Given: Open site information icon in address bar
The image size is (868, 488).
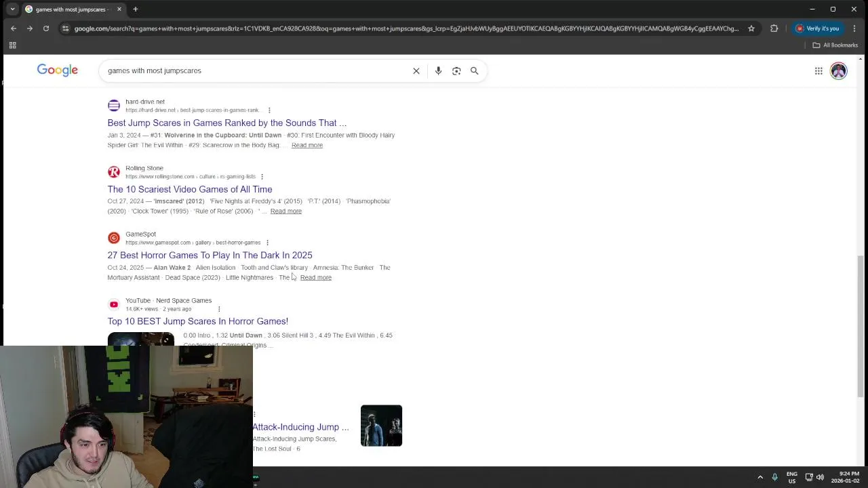Looking at the screenshot, I should [65, 28].
